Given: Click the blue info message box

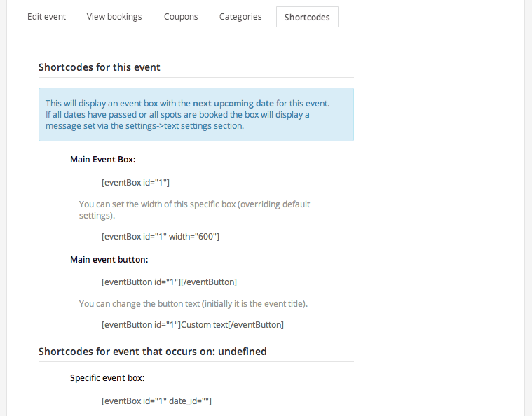Looking at the screenshot, I should (196, 115).
